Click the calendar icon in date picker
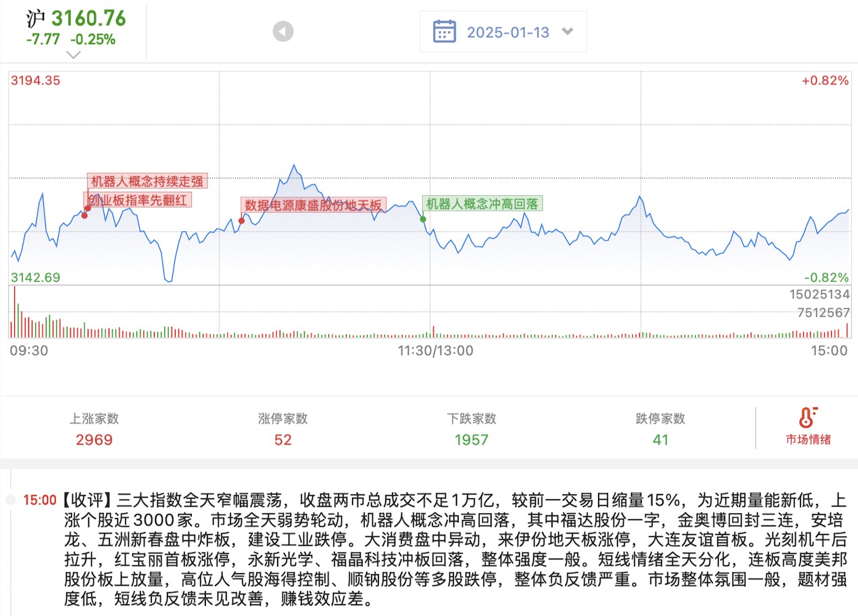The image size is (858, 616). (444, 31)
